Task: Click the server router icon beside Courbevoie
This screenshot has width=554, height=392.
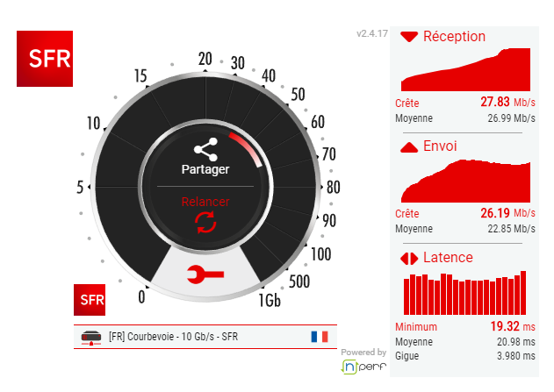Action: [91, 338]
